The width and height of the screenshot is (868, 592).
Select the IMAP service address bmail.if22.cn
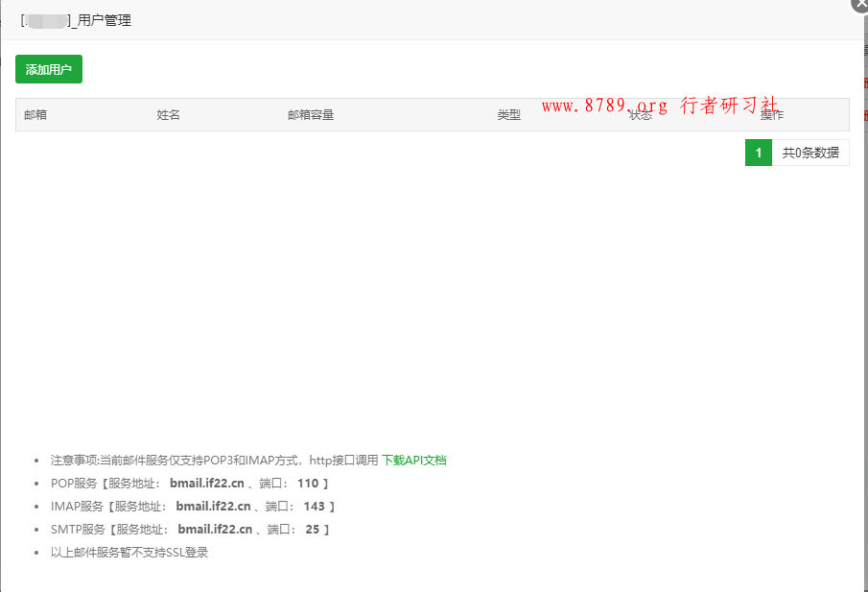coord(213,507)
